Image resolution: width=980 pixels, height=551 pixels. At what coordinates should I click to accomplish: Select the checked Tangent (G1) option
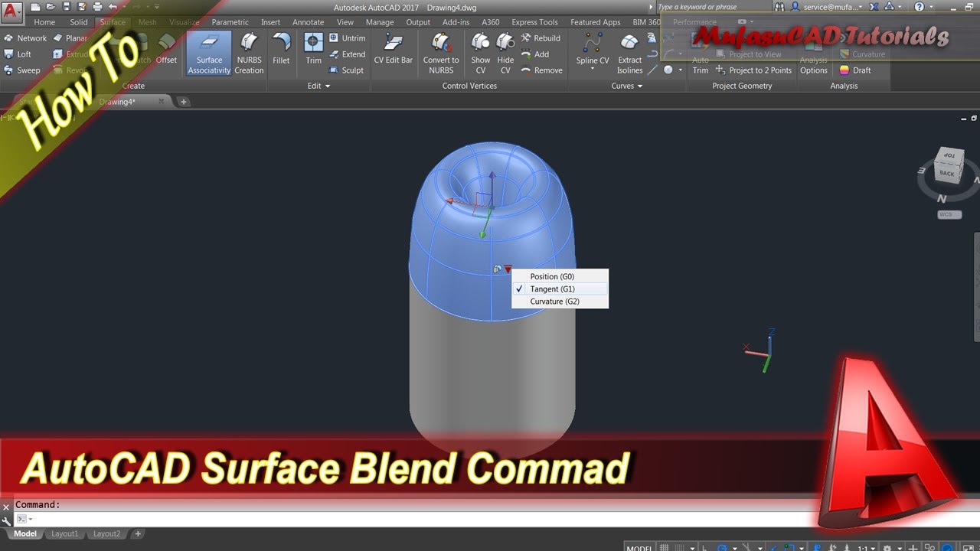coord(560,289)
